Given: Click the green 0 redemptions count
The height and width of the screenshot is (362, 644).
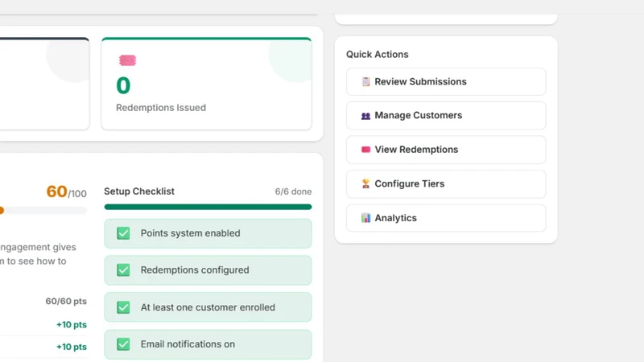Looking at the screenshot, I should coord(123,85).
